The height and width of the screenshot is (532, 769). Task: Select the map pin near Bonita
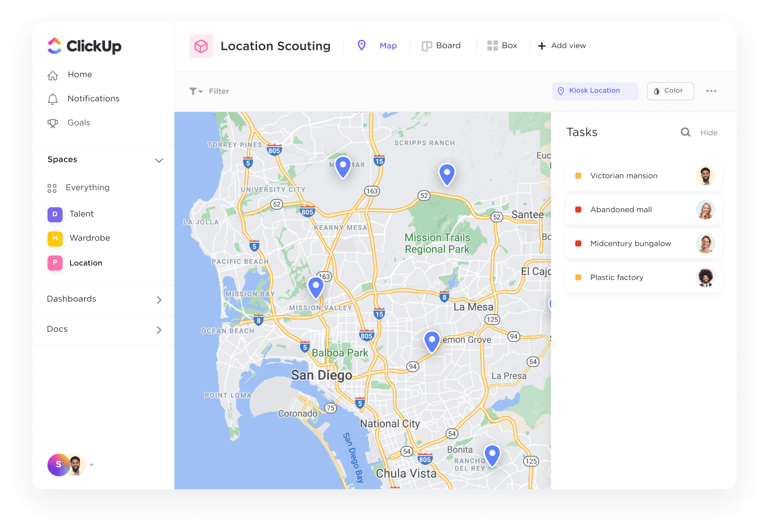[x=492, y=455]
